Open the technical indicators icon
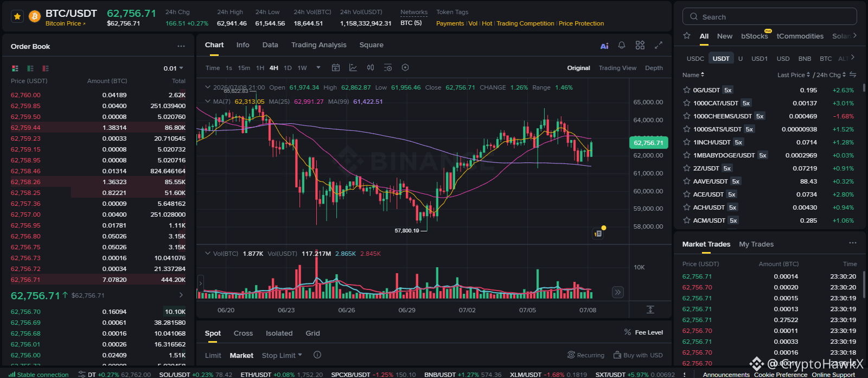The height and width of the screenshot is (378, 868). pyautogui.click(x=353, y=67)
